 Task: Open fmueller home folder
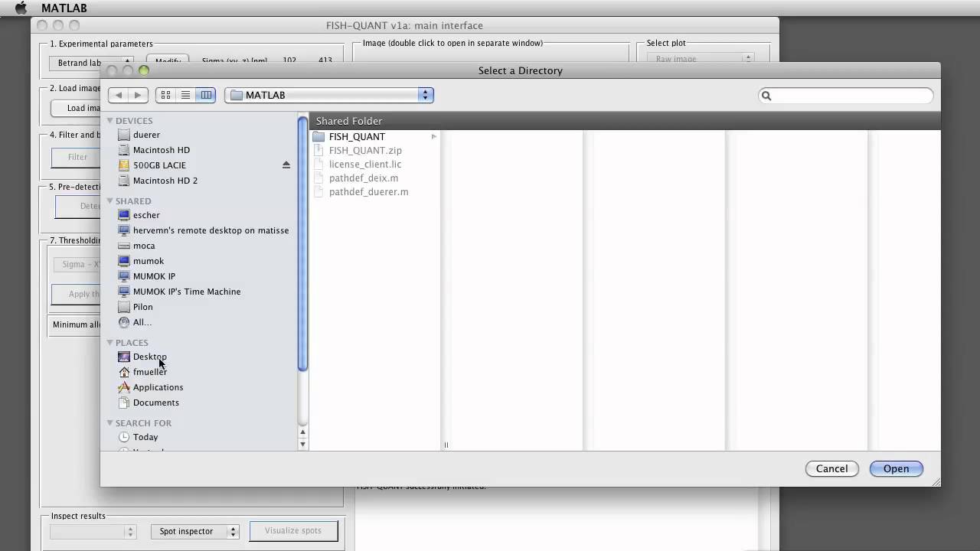(149, 372)
